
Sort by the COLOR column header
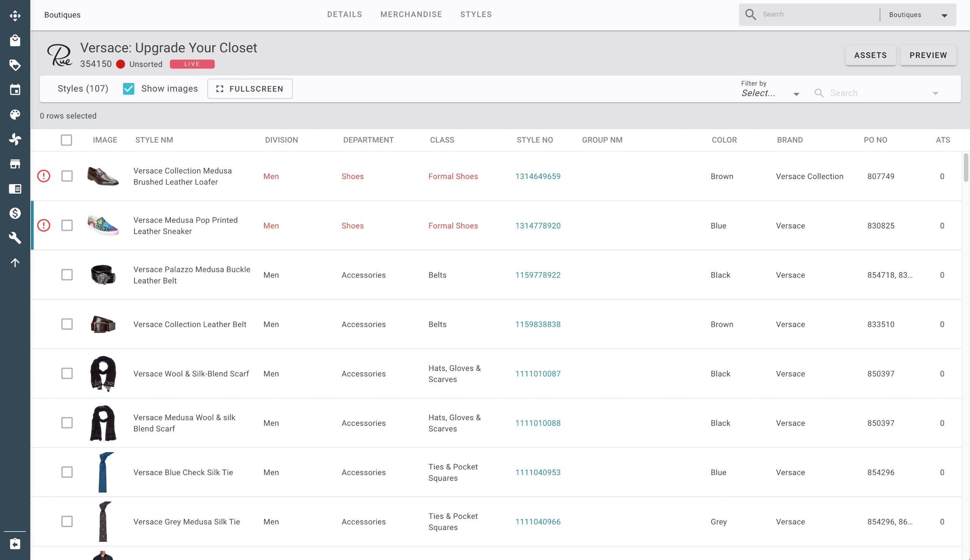[724, 140]
